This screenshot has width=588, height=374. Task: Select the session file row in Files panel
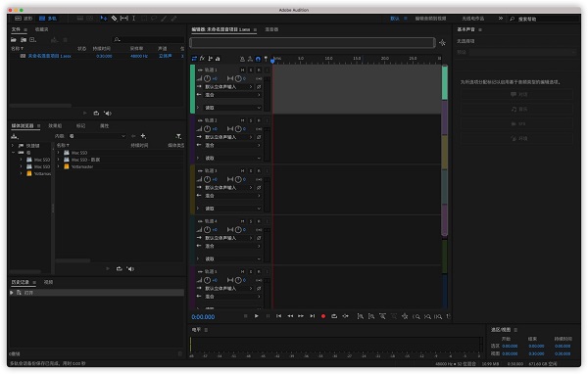97,56
